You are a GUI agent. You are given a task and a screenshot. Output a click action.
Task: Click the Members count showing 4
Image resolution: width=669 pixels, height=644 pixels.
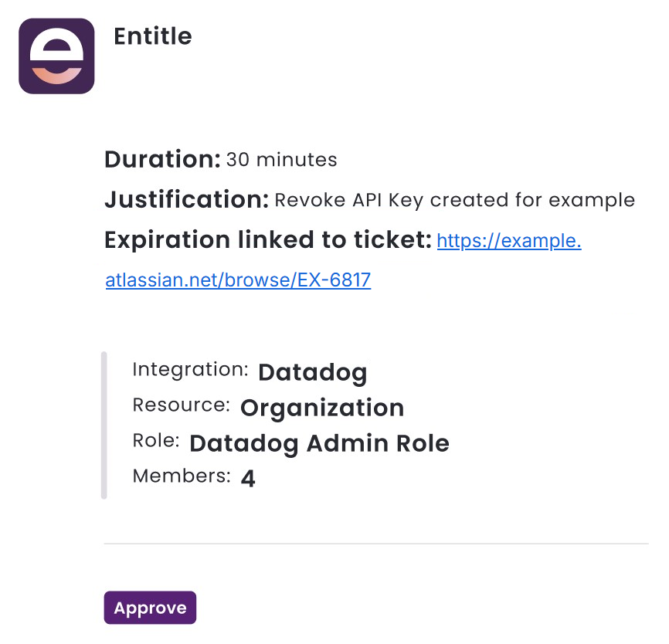coord(247,479)
